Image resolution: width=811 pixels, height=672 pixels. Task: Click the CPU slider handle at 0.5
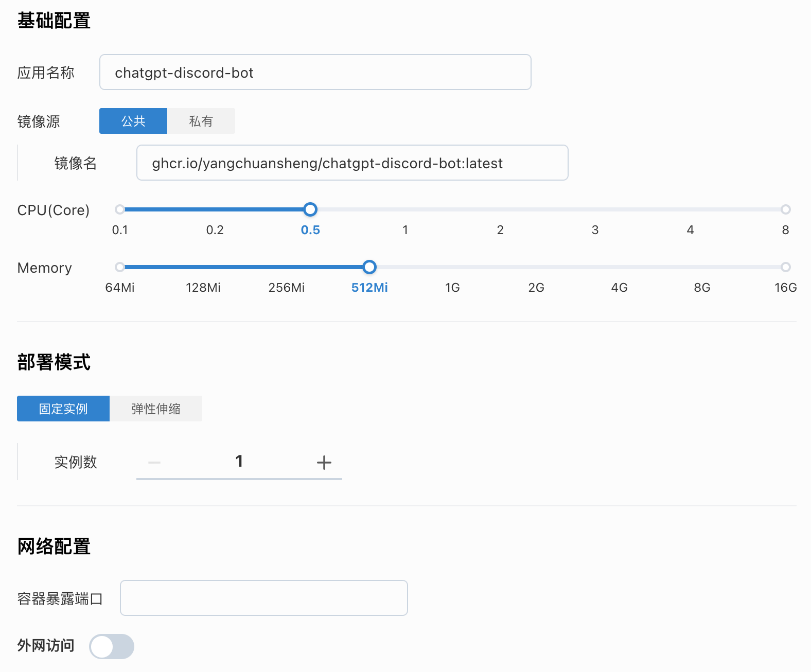click(x=310, y=209)
